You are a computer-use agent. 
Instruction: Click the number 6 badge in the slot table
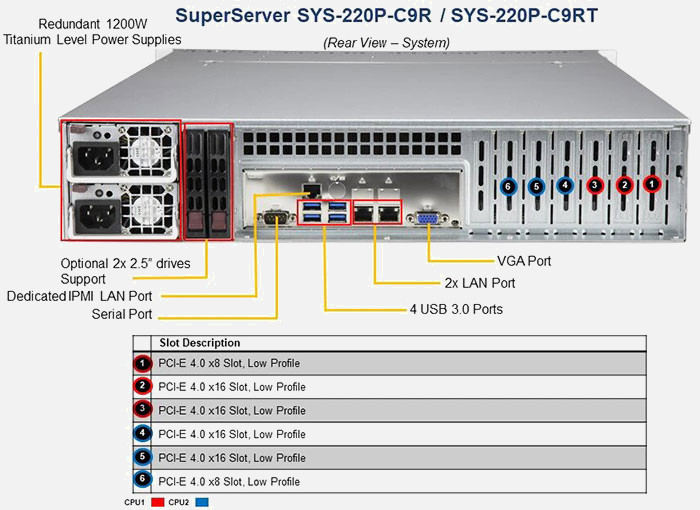tap(142, 479)
